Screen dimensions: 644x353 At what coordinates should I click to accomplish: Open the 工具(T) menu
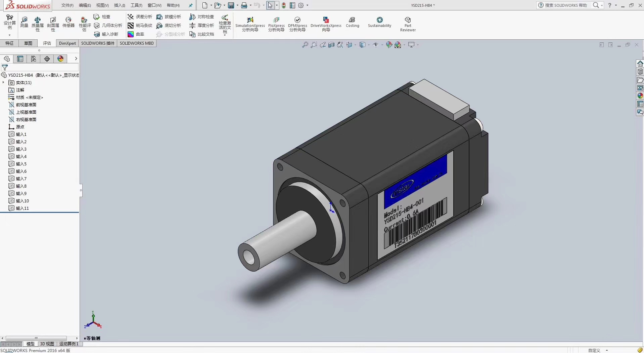(136, 5)
